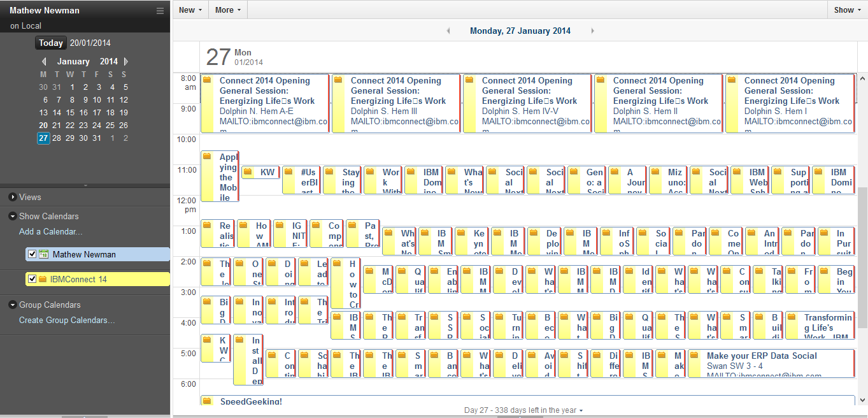Click previous day arrow beside date header
The image size is (868, 418).
(x=448, y=31)
